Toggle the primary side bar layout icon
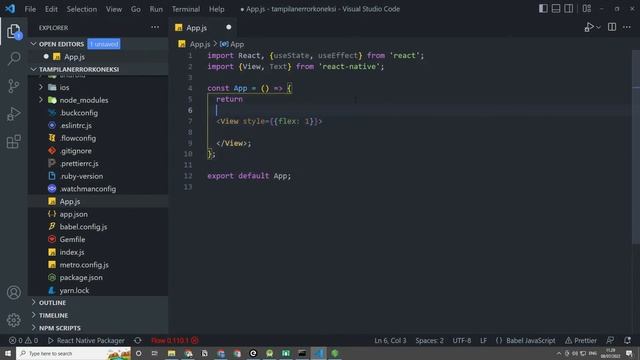This screenshot has height=360, width=640. (543, 9)
